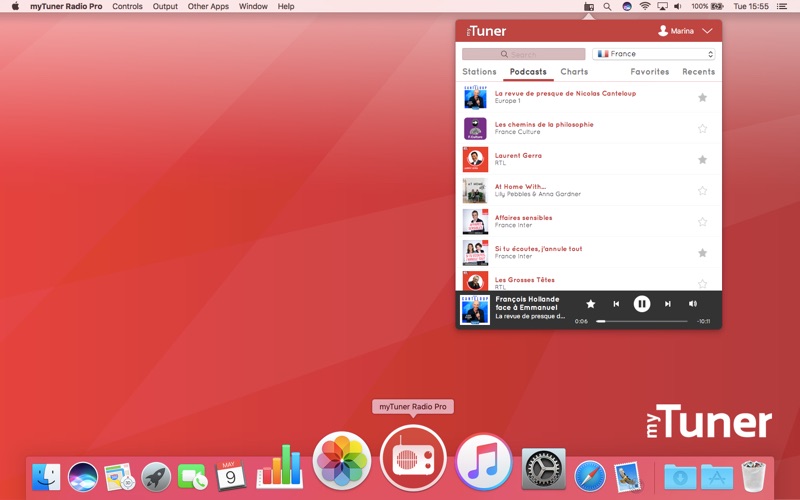
Task: Click the Marina user profile icon
Action: click(x=663, y=31)
